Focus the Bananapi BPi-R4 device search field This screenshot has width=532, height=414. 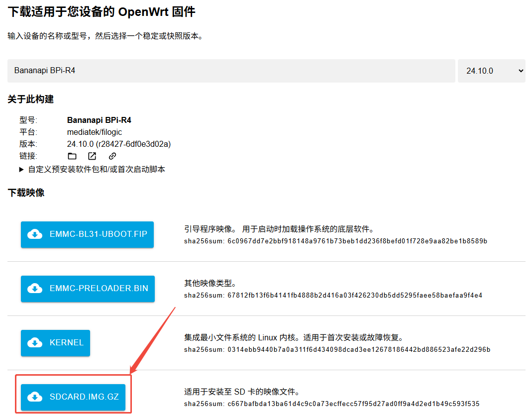coord(231,71)
